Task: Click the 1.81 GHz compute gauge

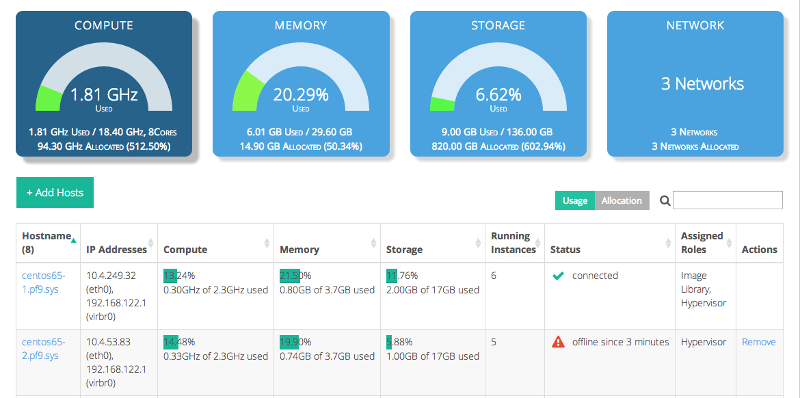Action: pyautogui.click(x=104, y=77)
